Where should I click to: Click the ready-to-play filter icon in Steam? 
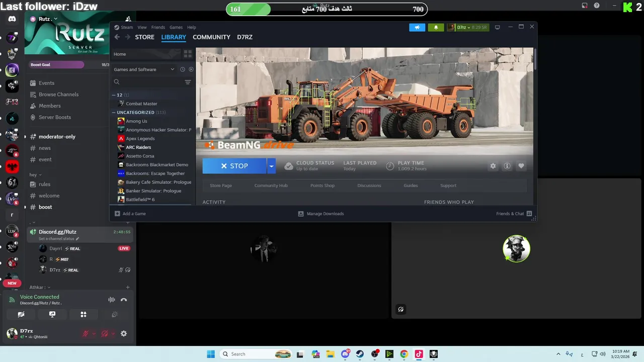pos(191,69)
